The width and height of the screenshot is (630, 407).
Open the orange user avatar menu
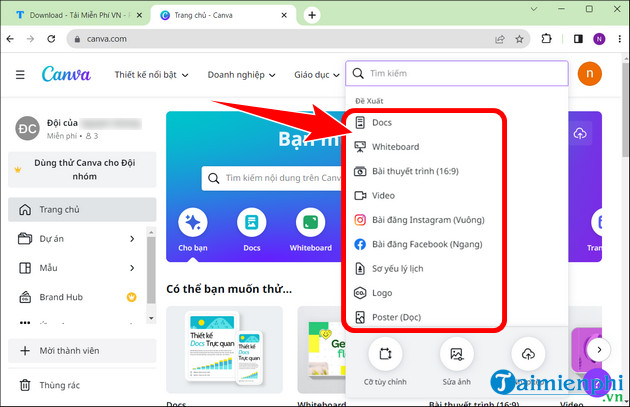click(589, 74)
